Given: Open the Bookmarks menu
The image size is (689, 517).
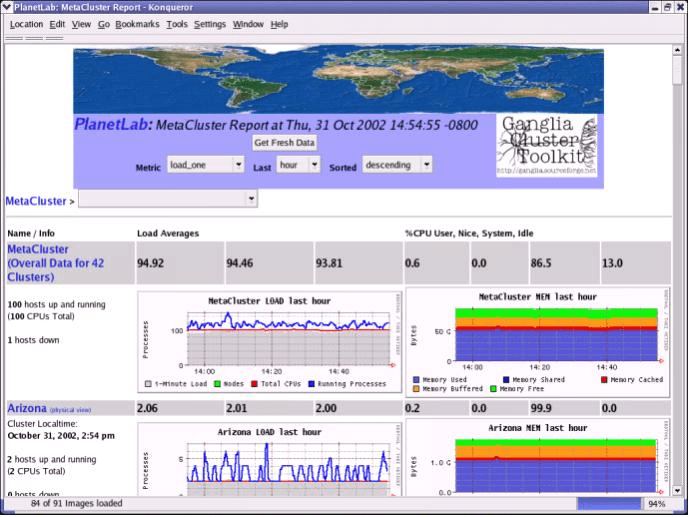Looking at the screenshot, I should (x=137, y=24).
